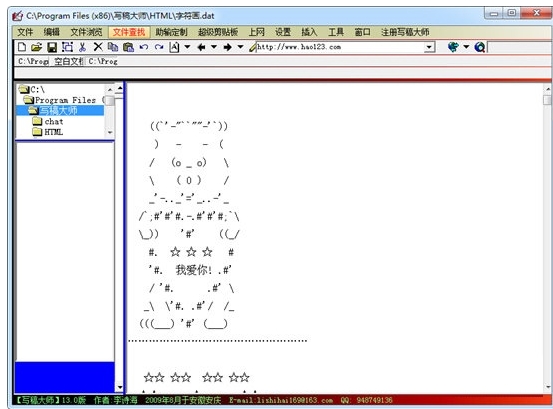Open the 文件查找 menu
The width and height of the screenshot is (553, 409).
point(129,32)
